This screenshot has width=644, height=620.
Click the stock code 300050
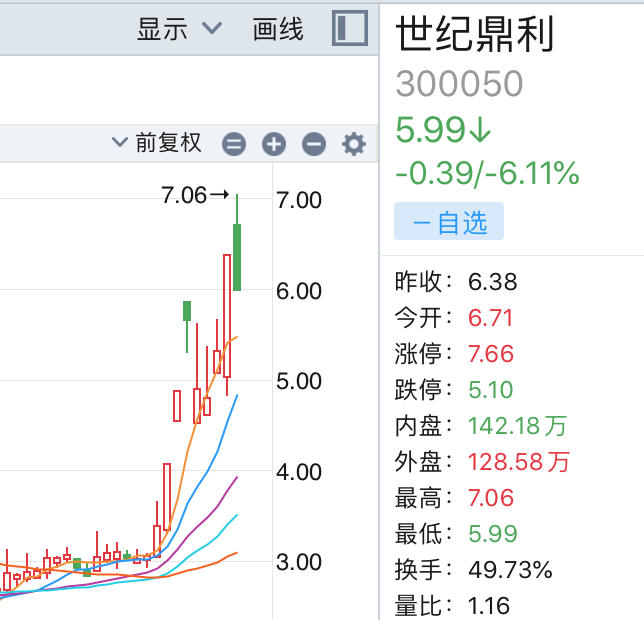459,83
